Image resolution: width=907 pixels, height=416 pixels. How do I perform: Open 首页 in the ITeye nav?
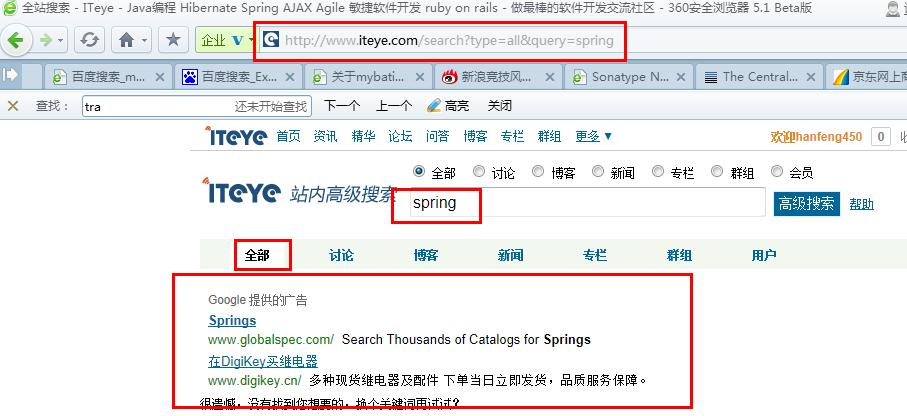tap(289, 137)
